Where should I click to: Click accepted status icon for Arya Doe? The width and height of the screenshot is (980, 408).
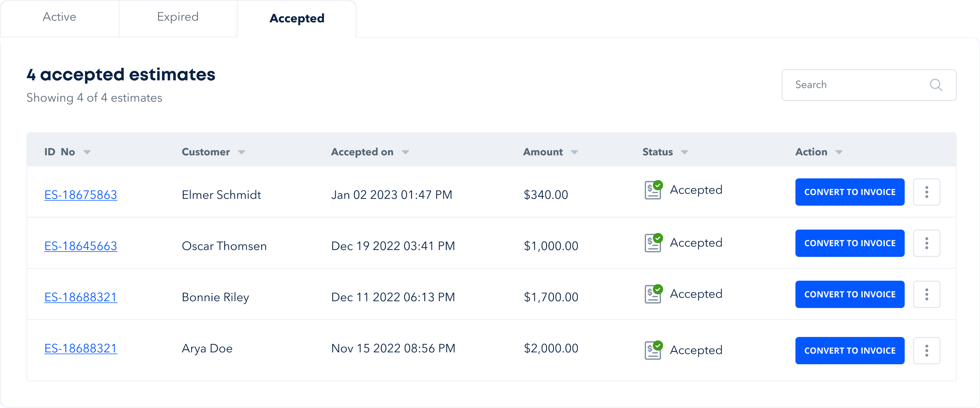click(x=653, y=350)
